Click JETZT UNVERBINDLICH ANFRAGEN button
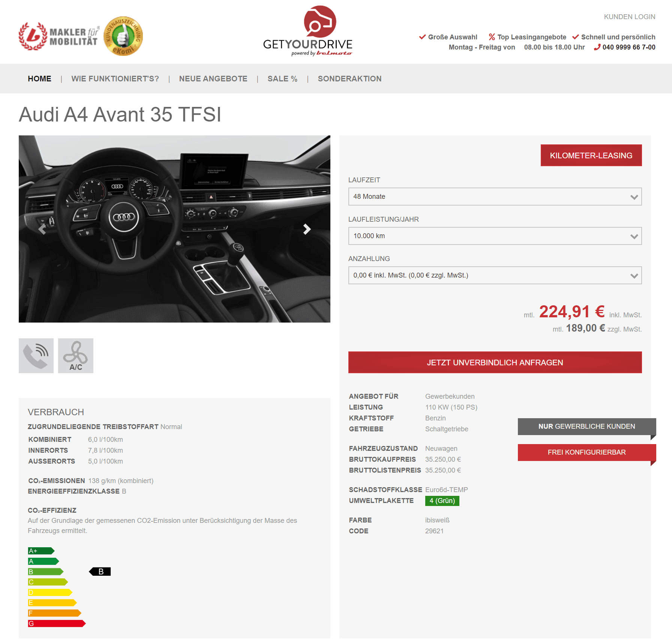This screenshot has width=672, height=644. coord(495,362)
